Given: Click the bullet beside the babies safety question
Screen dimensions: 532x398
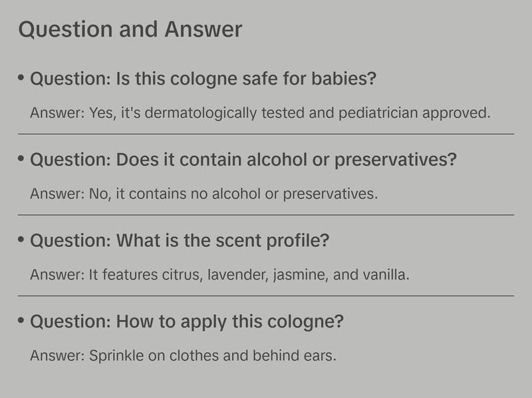Looking at the screenshot, I should tap(21, 79).
